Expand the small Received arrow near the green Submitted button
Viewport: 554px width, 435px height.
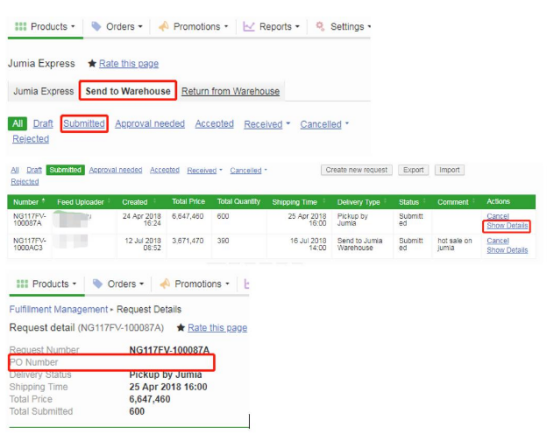coord(221,170)
